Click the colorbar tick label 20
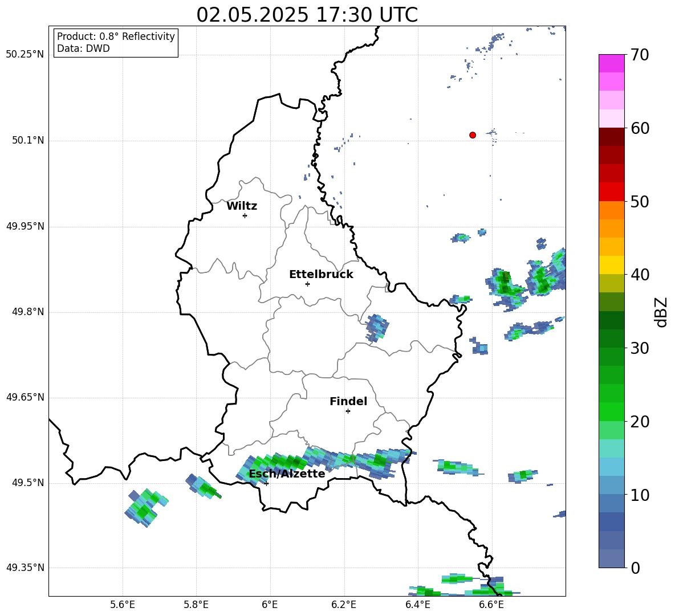The height and width of the screenshot is (616, 675). pos(640,422)
